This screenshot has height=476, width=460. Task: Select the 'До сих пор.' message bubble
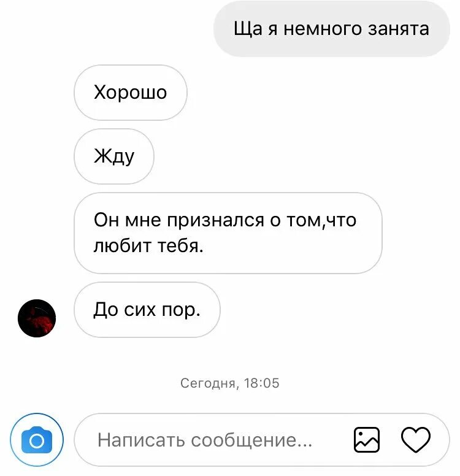tap(147, 310)
